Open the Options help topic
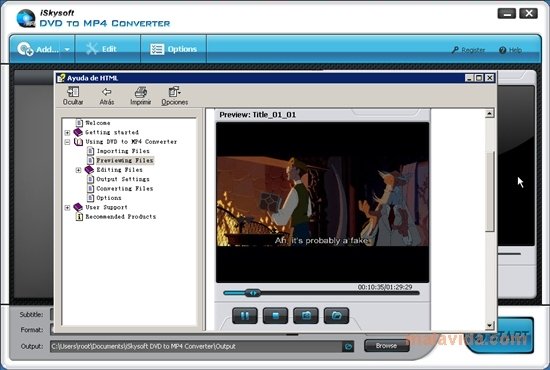 click(109, 198)
